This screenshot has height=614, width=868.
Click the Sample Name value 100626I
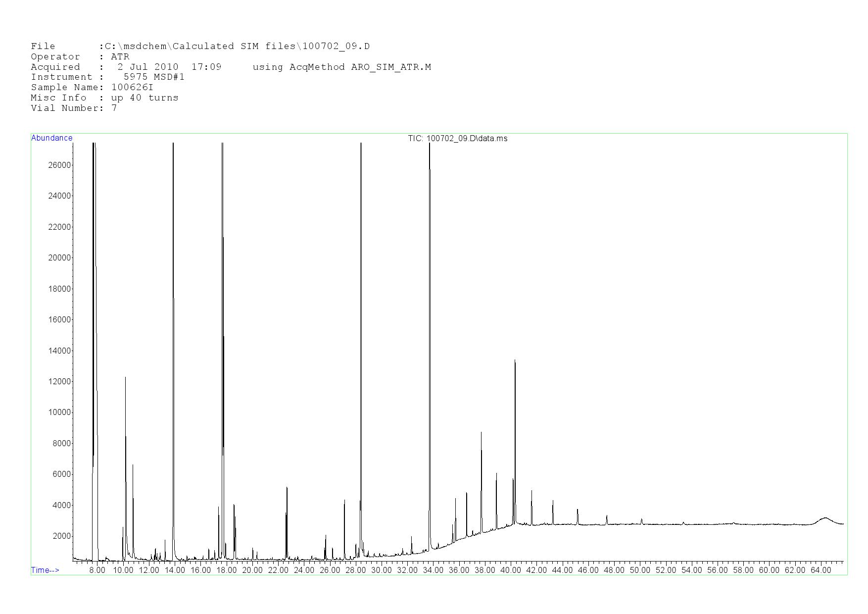pyautogui.click(x=132, y=88)
